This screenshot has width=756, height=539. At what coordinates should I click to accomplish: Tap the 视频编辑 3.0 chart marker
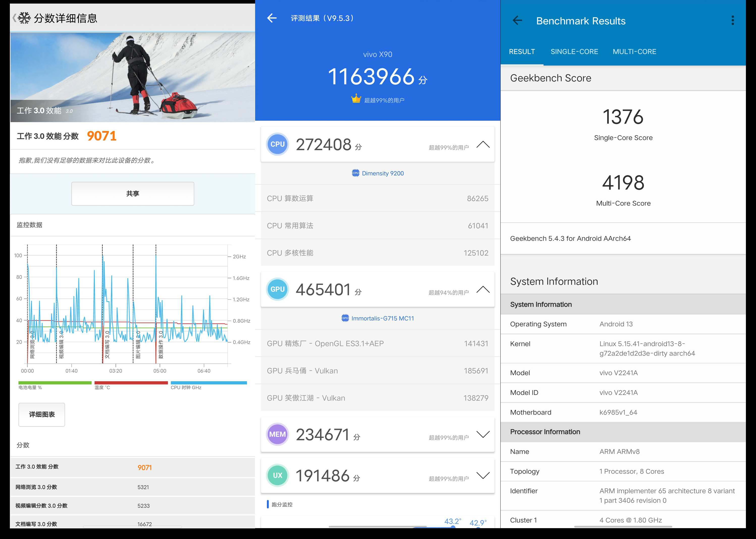61,345
